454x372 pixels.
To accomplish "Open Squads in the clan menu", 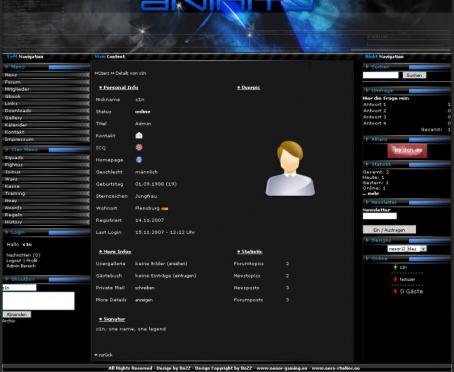I will pyautogui.click(x=46, y=158).
